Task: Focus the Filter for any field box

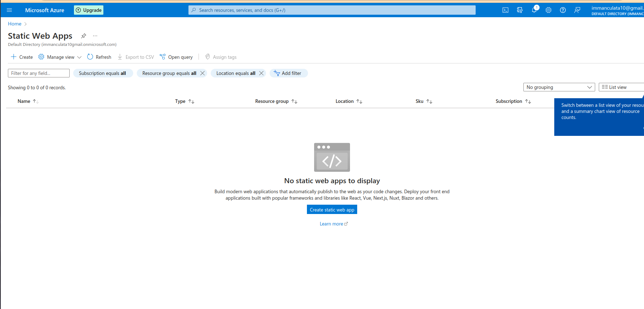Action: pyautogui.click(x=39, y=73)
